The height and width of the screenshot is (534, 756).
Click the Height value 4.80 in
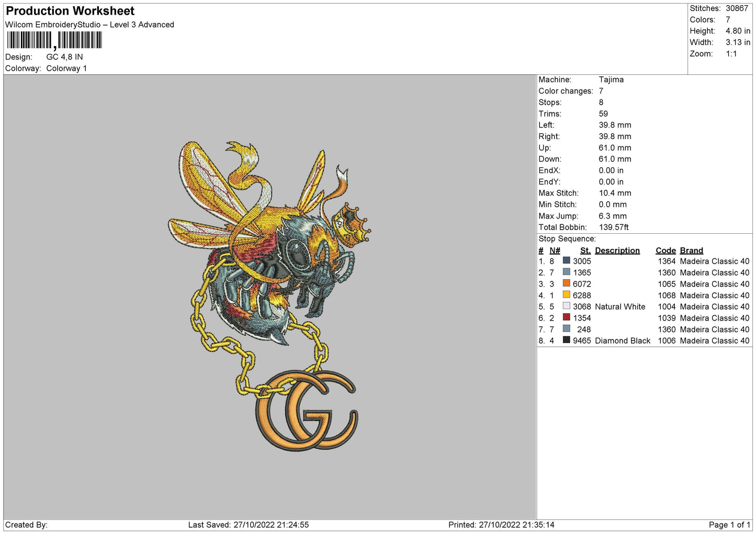[x=738, y=31]
